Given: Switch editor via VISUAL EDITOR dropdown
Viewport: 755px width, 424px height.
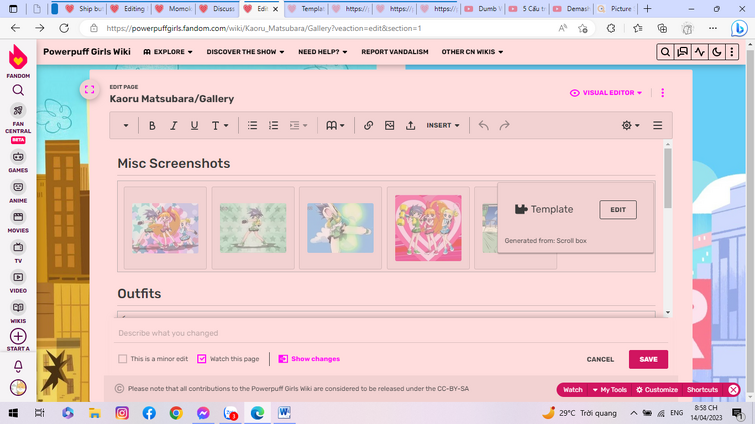Looking at the screenshot, I should pos(606,93).
